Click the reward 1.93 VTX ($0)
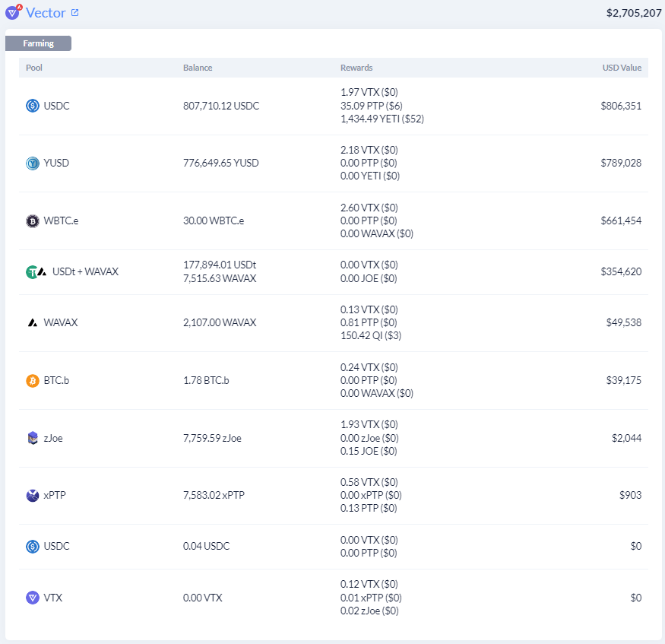 pos(369,424)
